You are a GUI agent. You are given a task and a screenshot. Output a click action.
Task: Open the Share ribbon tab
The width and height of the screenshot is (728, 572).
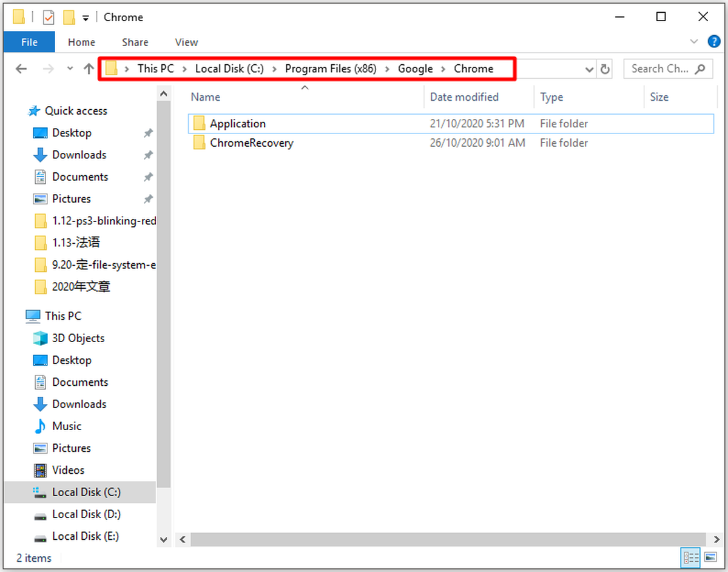coord(135,42)
